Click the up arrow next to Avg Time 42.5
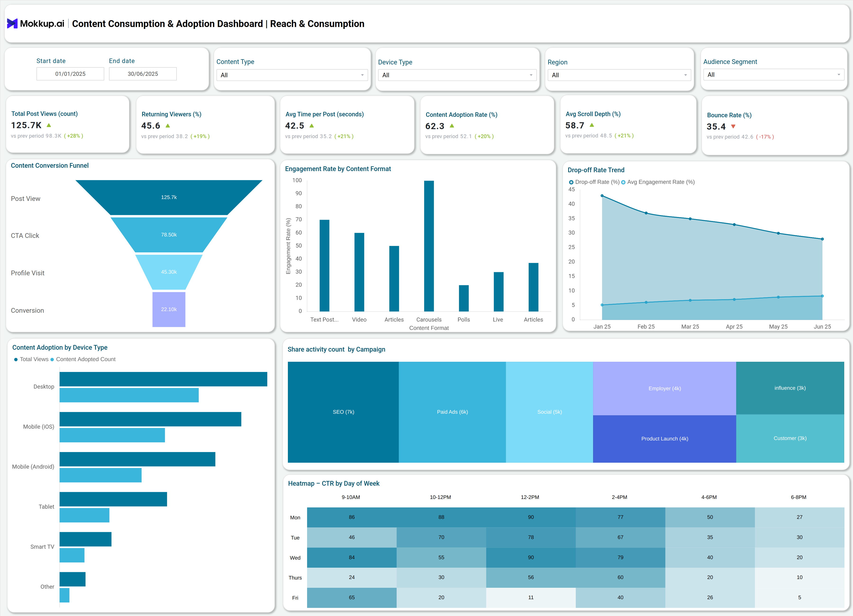 click(x=311, y=126)
